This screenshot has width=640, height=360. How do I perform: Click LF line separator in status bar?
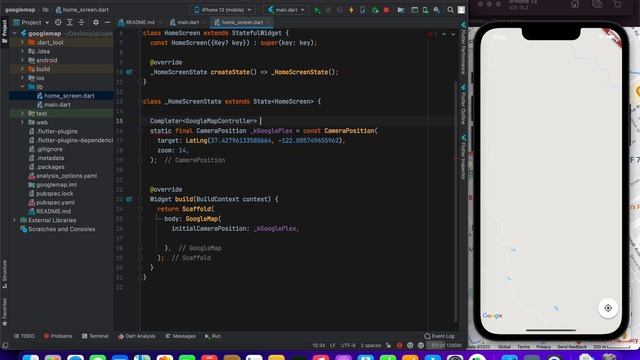click(333, 345)
